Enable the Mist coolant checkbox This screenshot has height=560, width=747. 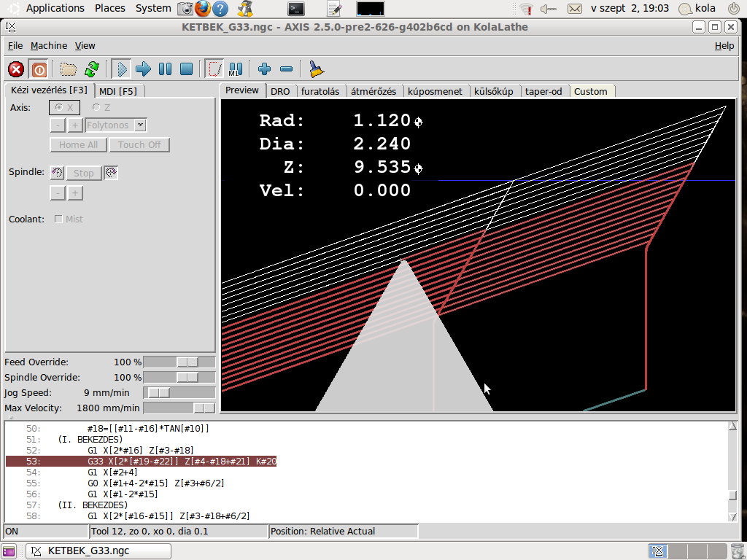click(x=58, y=219)
